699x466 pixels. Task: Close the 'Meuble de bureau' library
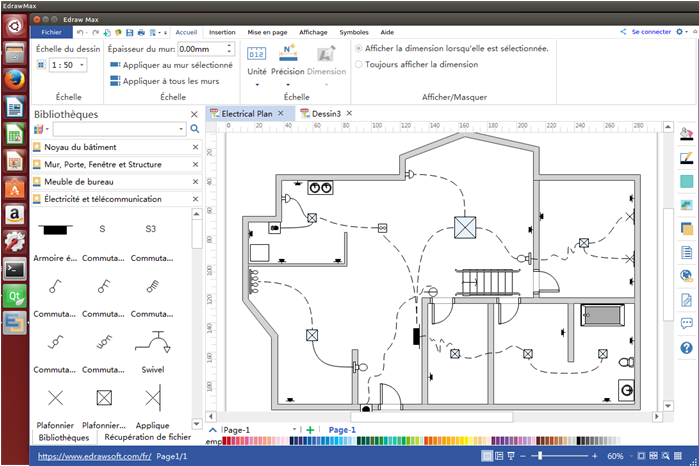pos(195,181)
